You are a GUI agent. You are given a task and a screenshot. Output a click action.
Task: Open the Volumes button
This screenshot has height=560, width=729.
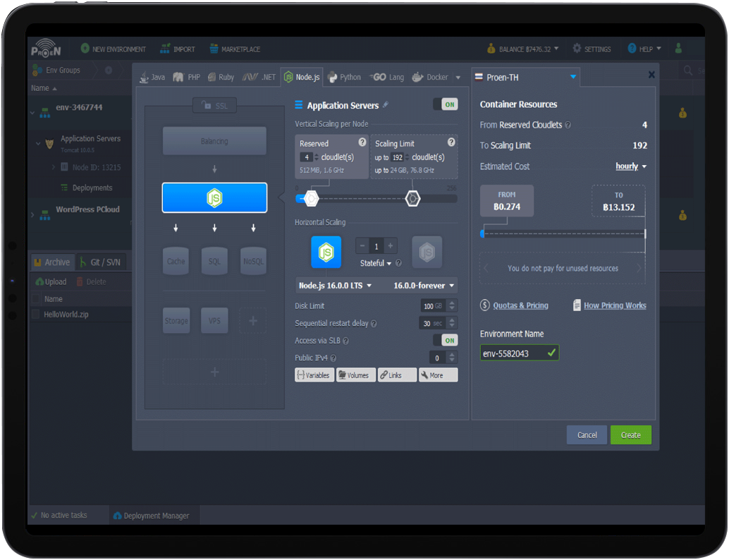[x=355, y=375]
